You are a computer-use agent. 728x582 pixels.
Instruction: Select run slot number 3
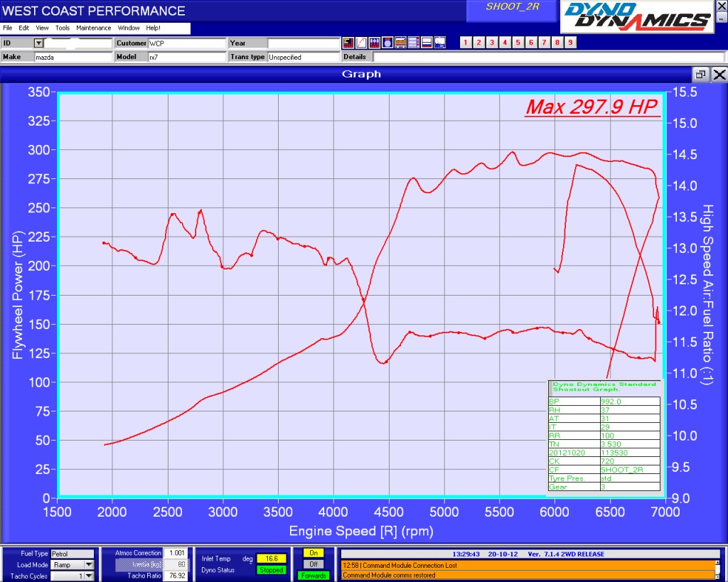[x=492, y=43]
